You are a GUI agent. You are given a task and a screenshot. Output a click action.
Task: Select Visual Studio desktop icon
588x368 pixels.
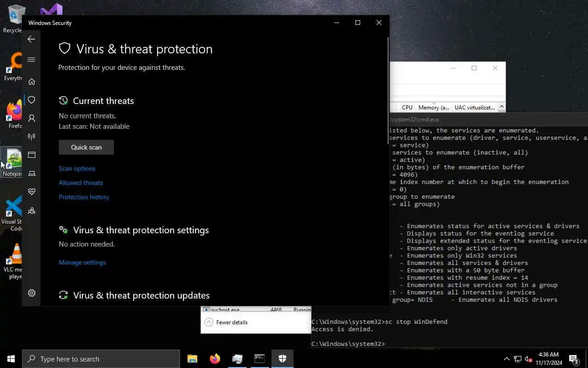point(51,9)
